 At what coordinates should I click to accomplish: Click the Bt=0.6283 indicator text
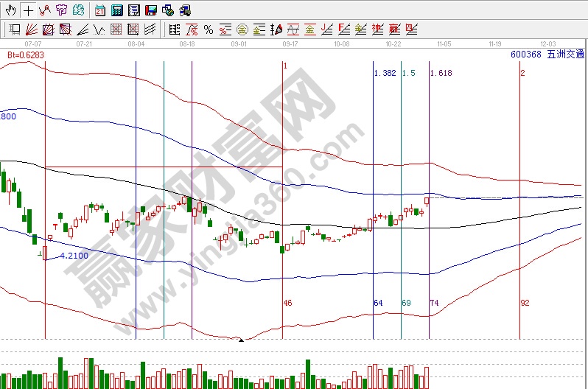(x=26, y=55)
